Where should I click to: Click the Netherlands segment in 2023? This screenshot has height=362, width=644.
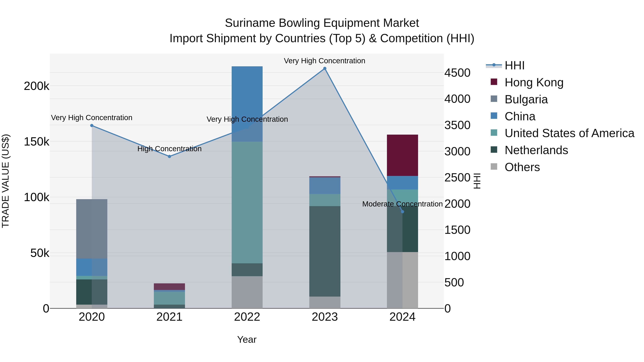(325, 251)
